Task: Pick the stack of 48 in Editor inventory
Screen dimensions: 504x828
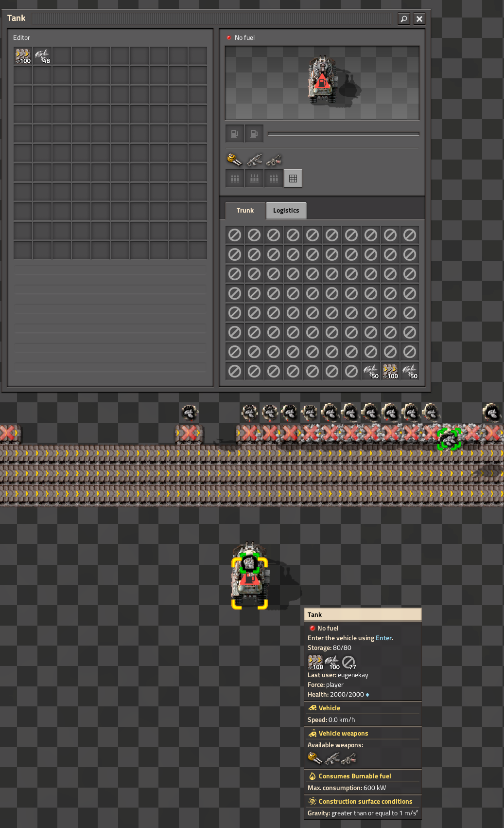Action: (42, 56)
